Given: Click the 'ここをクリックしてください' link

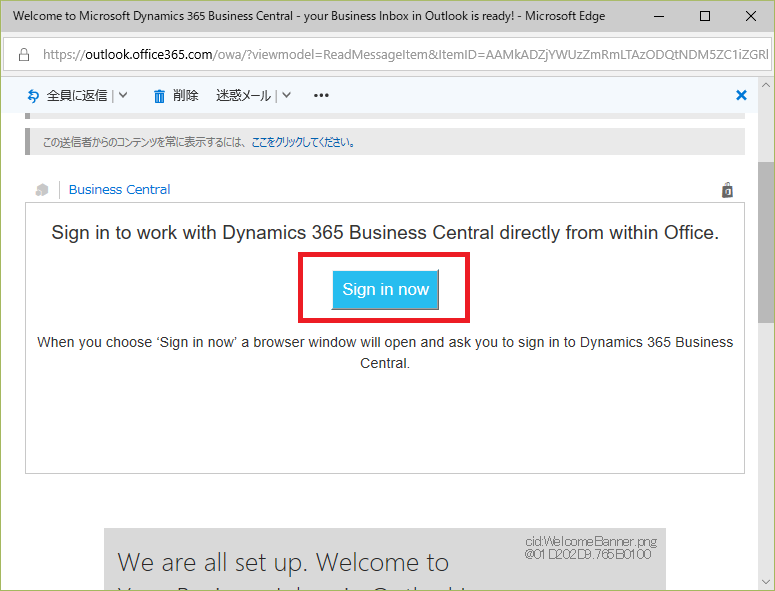Looking at the screenshot, I should [x=302, y=142].
